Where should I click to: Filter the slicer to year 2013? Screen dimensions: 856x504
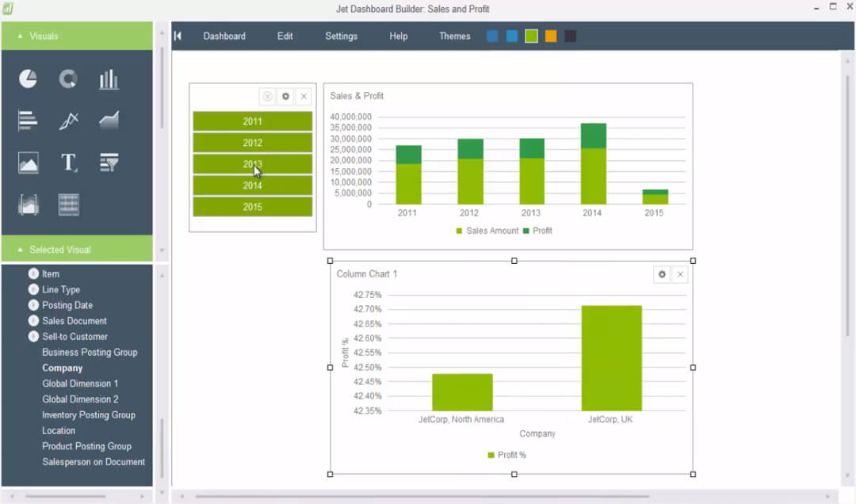253,164
